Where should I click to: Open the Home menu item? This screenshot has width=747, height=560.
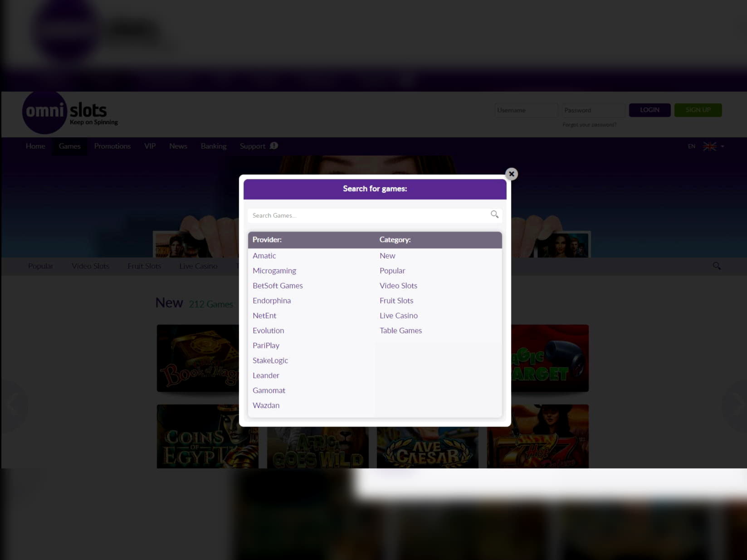[35, 146]
